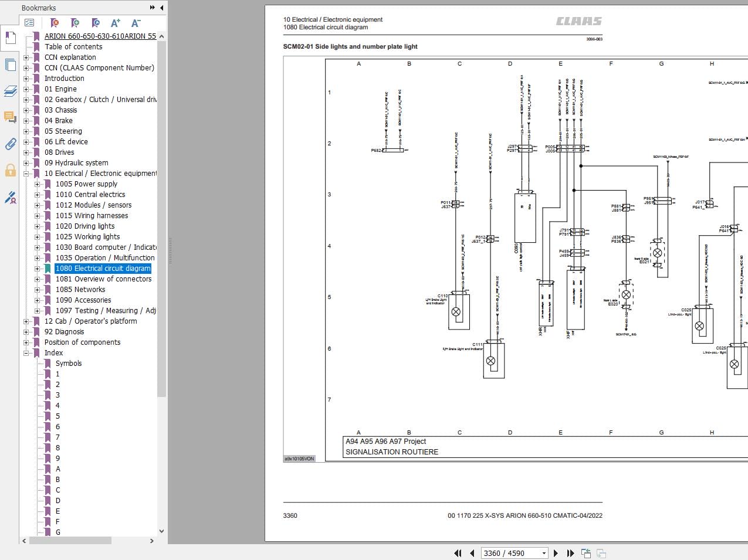Open the ARION 660-650-630-610 root bookmark
748x560 pixels.
click(x=100, y=36)
